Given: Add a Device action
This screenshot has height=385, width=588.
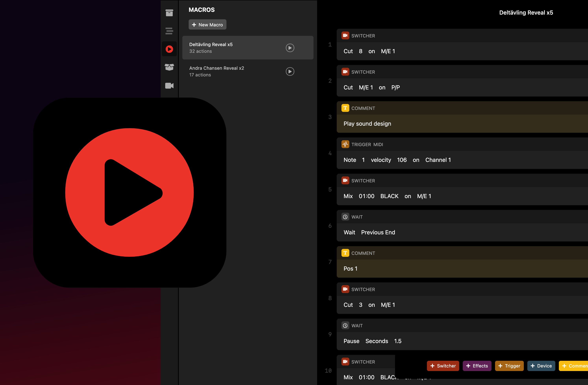Looking at the screenshot, I should (x=541, y=366).
